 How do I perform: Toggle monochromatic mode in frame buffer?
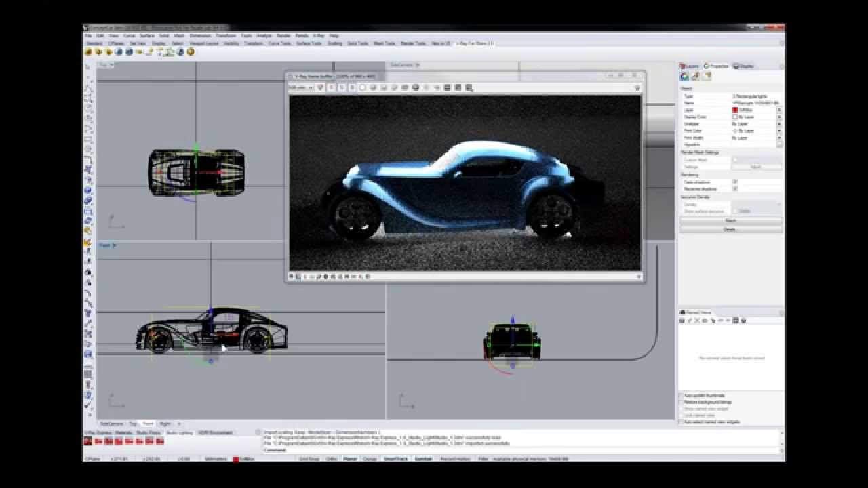pyautogui.click(x=373, y=87)
